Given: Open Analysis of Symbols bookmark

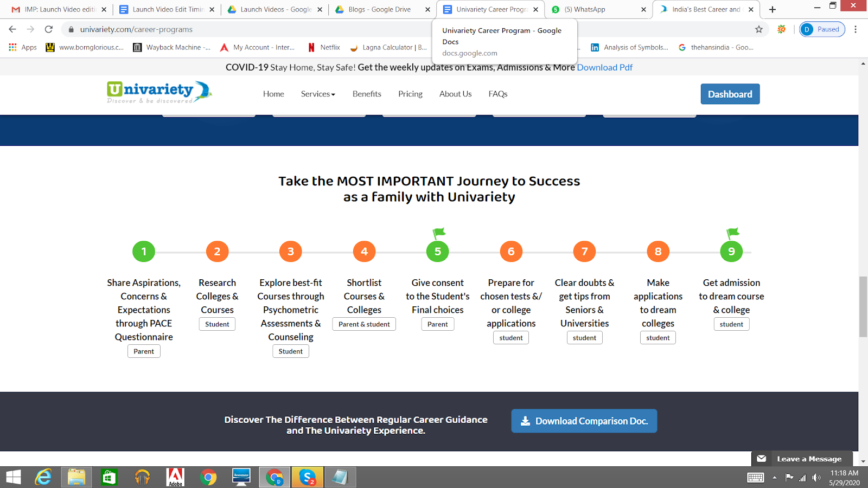Looking at the screenshot, I should [x=630, y=47].
